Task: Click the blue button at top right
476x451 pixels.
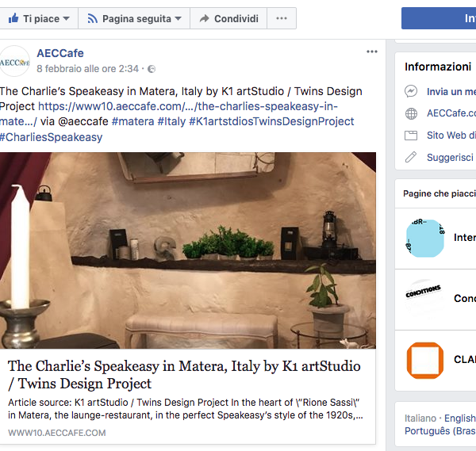Action: tap(439, 18)
